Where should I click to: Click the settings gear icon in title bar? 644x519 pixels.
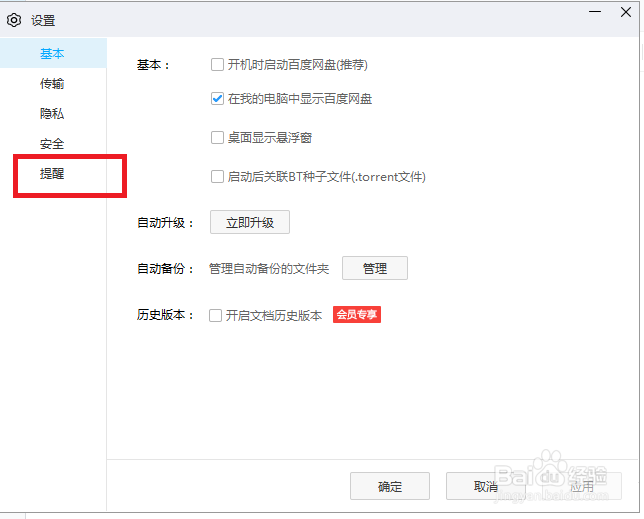point(14,20)
